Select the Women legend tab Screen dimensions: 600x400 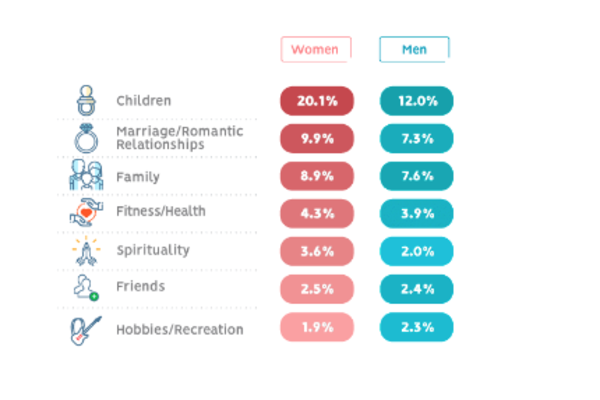[x=316, y=49]
